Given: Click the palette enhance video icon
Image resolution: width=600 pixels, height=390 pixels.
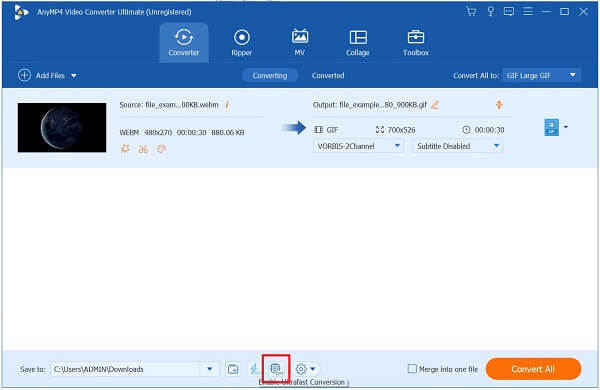Looking at the screenshot, I should [x=161, y=149].
